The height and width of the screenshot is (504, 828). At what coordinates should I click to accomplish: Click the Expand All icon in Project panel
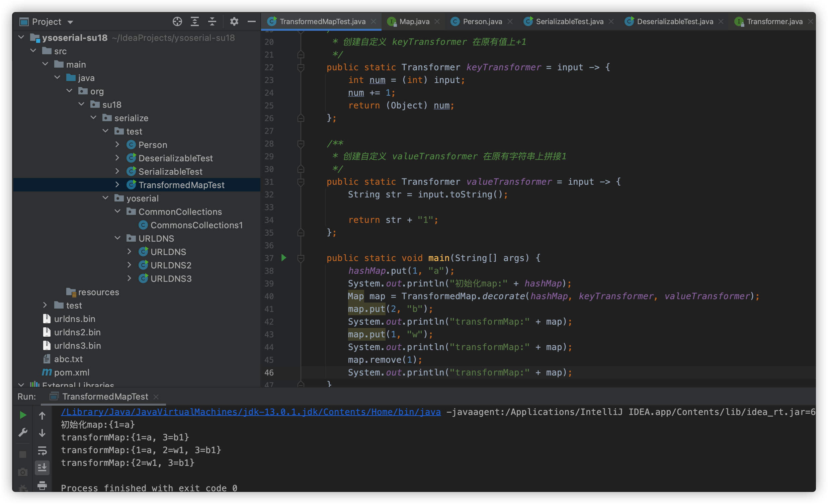coord(194,21)
